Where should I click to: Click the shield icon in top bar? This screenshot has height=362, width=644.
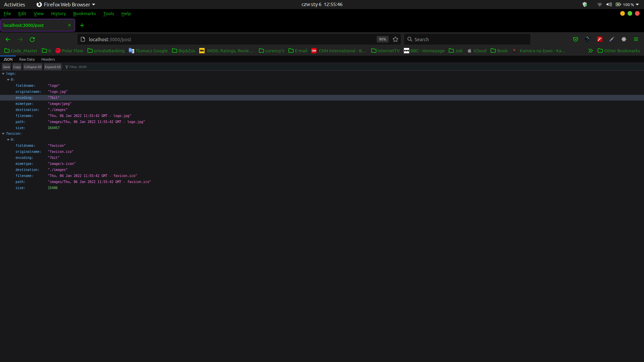point(585,5)
